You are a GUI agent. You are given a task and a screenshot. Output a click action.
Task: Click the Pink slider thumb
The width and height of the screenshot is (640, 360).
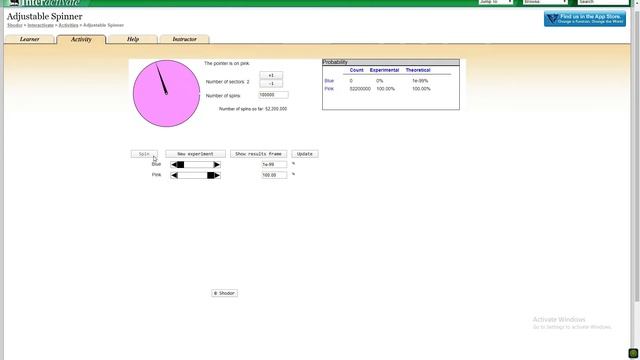click(x=210, y=175)
